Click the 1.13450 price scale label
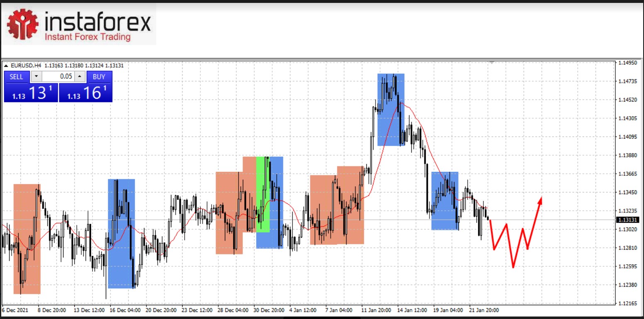 click(x=627, y=192)
